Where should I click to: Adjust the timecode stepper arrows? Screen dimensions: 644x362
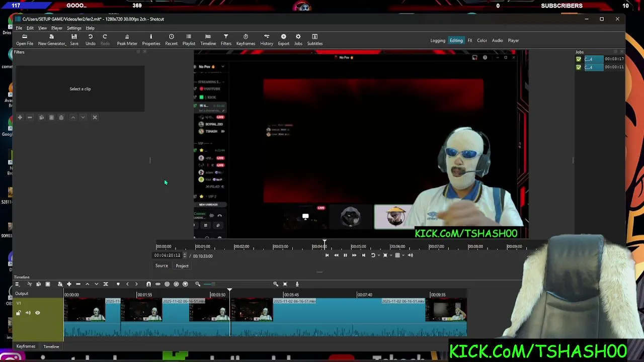tap(185, 255)
